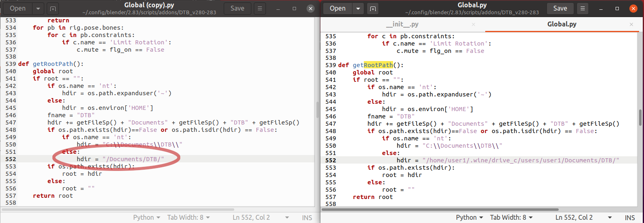Click vertical scrollbar in Global (copy).py window
Image resolution: width=644 pixels, height=223 pixels.
pos(317,109)
